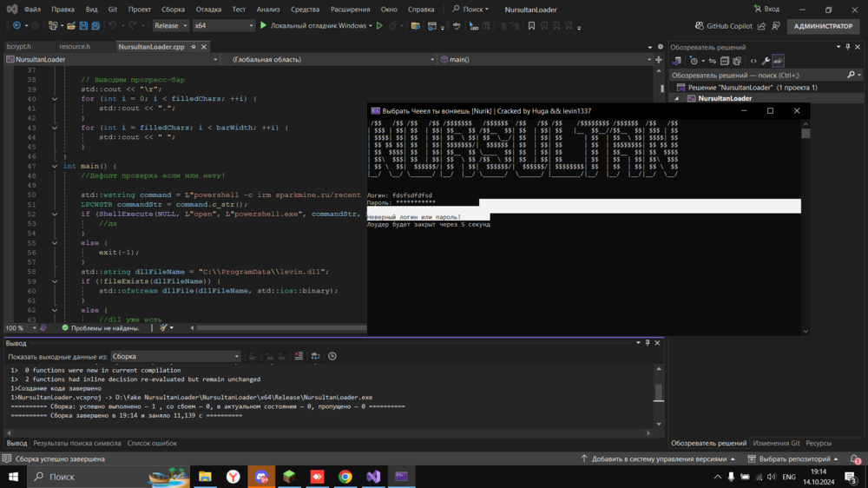This screenshot has height=488, width=868.
Task: Click the Open File folder icon
Action: 71,25
